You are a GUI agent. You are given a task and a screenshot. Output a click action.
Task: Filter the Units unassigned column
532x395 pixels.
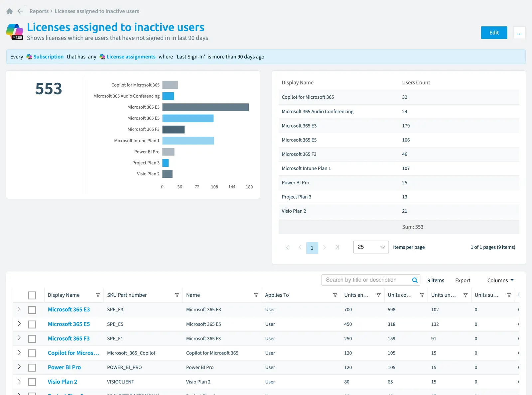tap(465, 295)
